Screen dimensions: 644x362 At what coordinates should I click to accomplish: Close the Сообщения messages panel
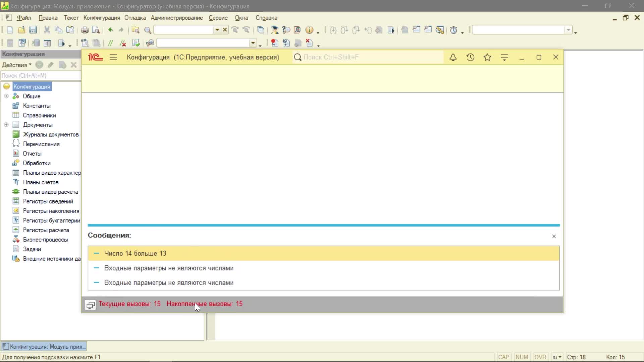pyautogui.click(x=554, y=236)
